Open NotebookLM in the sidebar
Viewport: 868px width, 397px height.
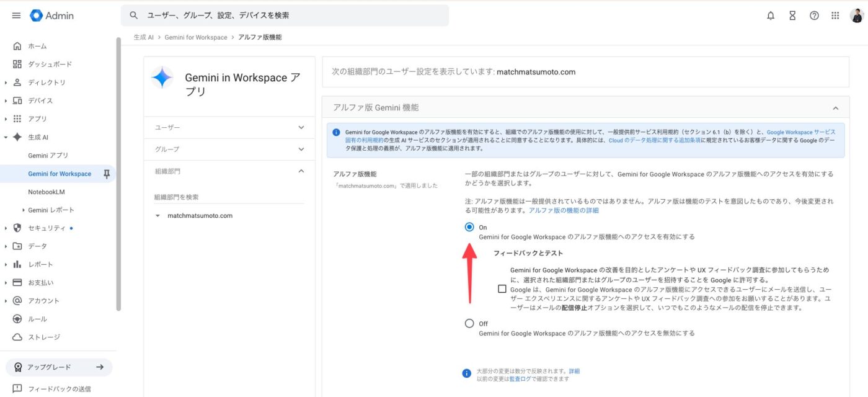46,192
